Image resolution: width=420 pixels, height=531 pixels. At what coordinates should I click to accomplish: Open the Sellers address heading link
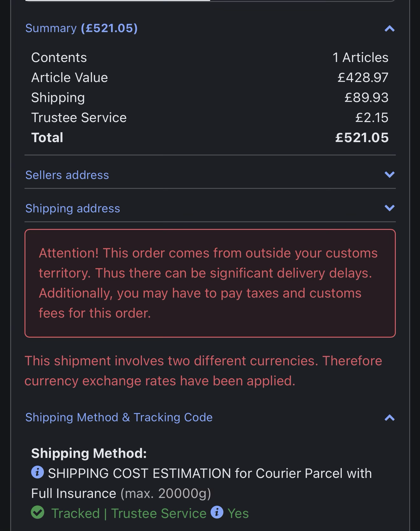pos(67,175)
